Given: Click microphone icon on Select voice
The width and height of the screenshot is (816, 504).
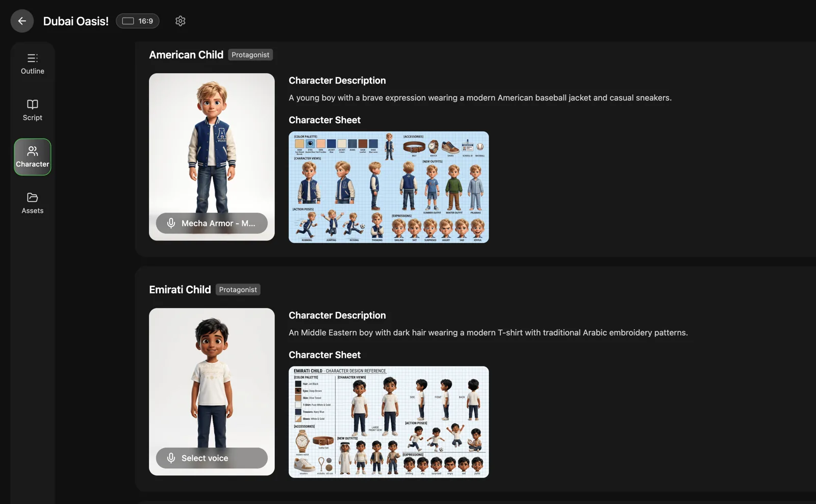Looking at the screenshot, I should [171, 458].
